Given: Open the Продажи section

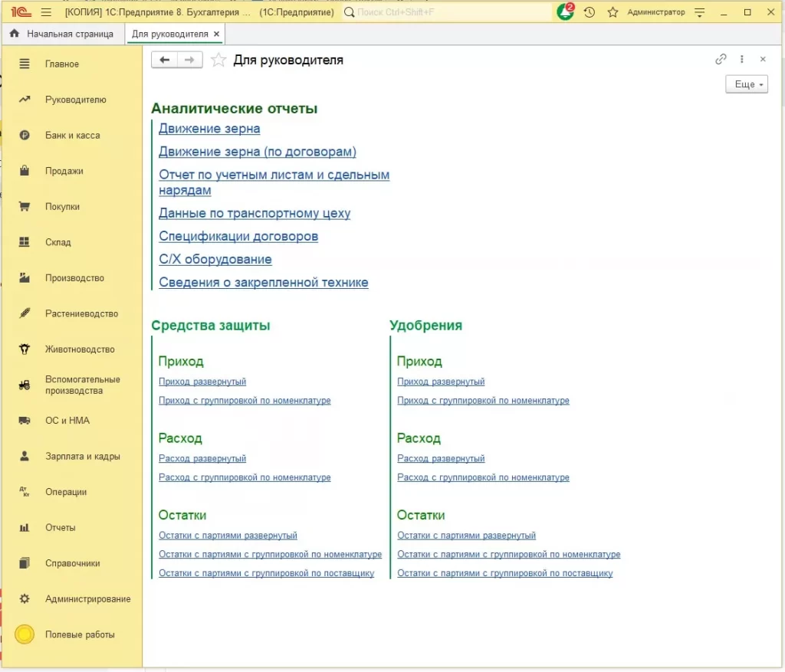Looking at the screenshot, I should pos(64,171).
